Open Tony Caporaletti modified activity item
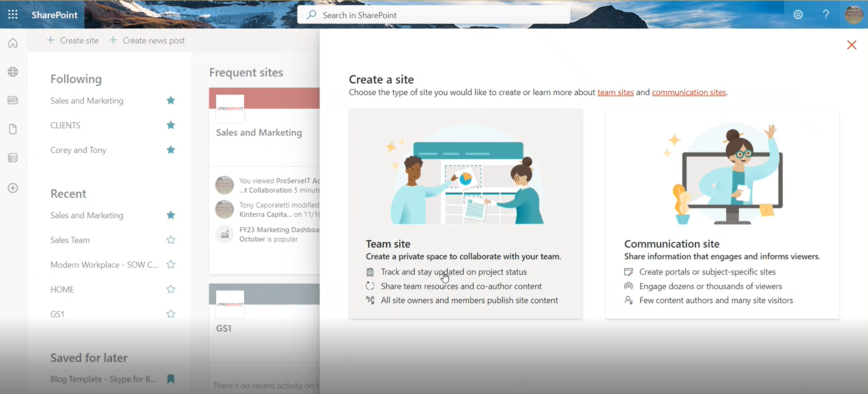This screenshot has width=868, height=394. [x=279, y=210]
